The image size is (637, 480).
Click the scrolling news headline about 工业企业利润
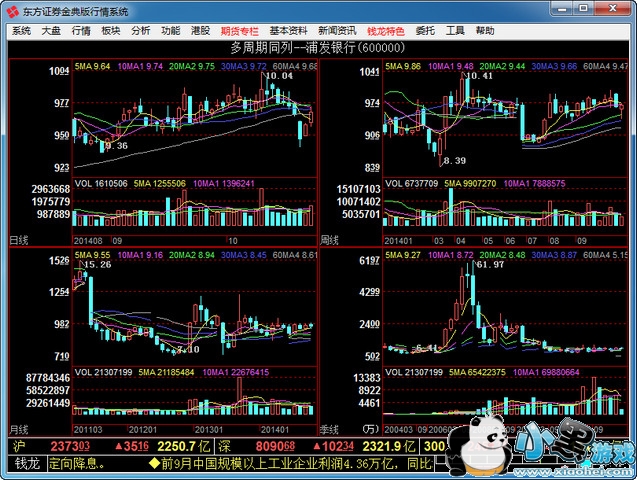tap(290, 463)
